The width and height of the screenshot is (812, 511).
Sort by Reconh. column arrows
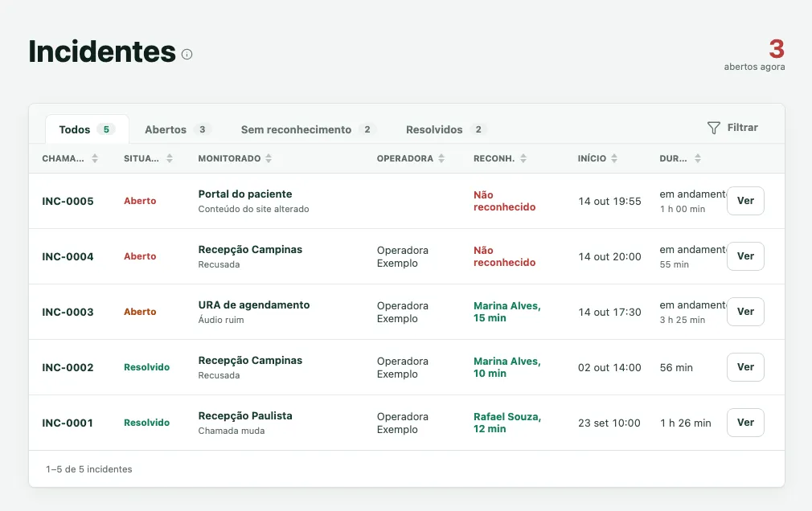523,158
